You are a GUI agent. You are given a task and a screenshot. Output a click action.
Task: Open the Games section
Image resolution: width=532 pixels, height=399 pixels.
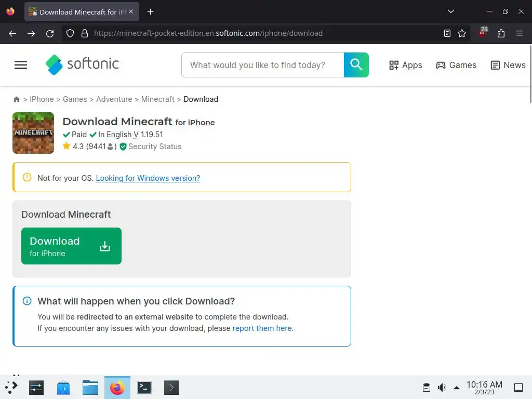[x=456, y=65]
